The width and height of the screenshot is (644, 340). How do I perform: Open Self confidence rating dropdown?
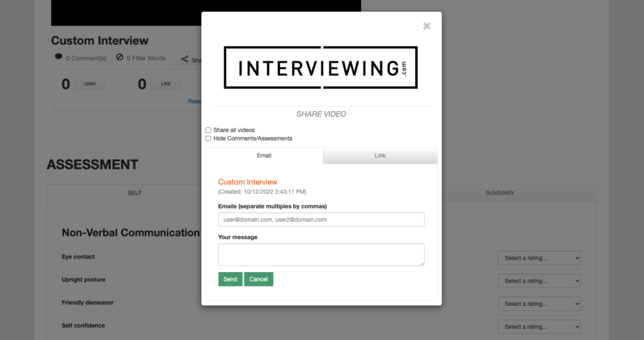pos(539,327)
